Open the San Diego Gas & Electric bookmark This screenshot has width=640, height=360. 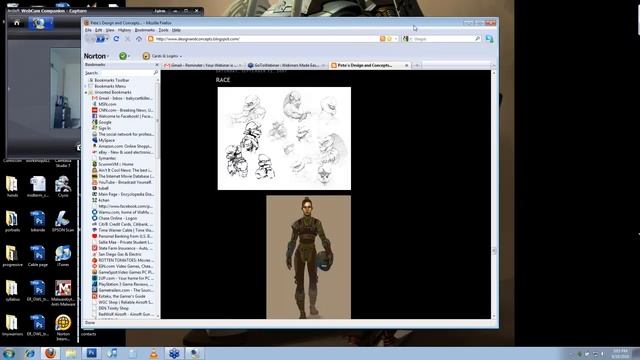(117, 254)
